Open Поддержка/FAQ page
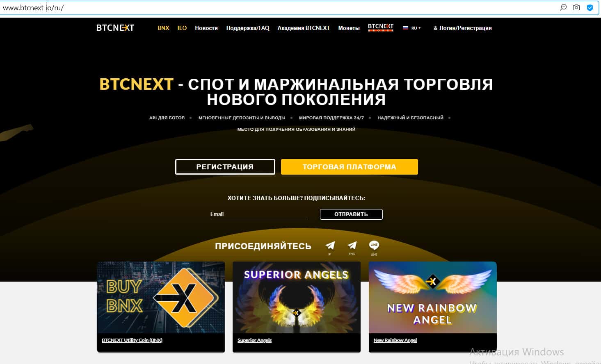The height and width of the screenshot is (364, 601). [248, 28]
